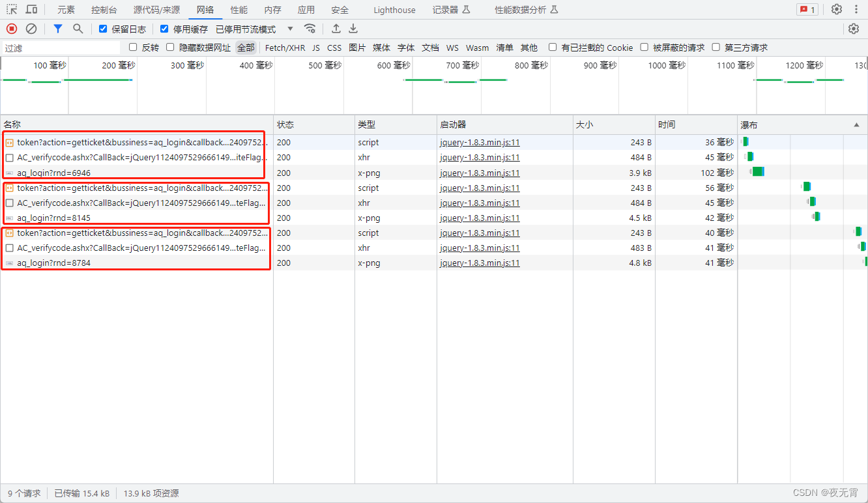
Task: Switch to 性能 tab
Action: [239, 10]
